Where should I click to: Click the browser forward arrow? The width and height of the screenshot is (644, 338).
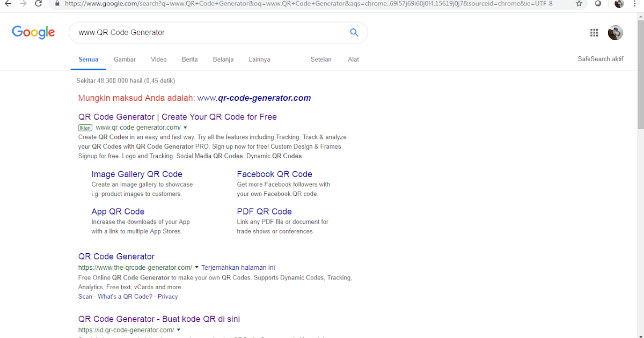(23, 3)
